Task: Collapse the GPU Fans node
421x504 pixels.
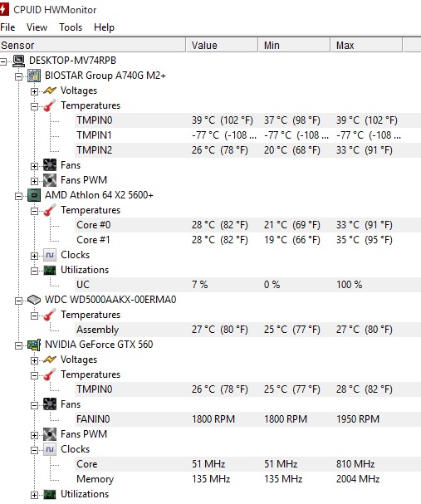Action: coord(34,405)
